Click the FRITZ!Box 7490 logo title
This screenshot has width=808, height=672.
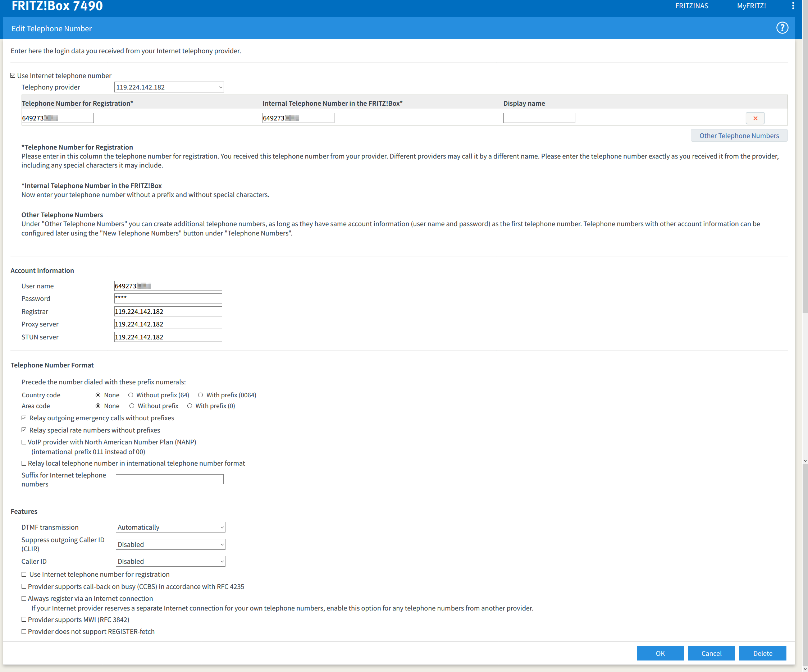[57, 6]
